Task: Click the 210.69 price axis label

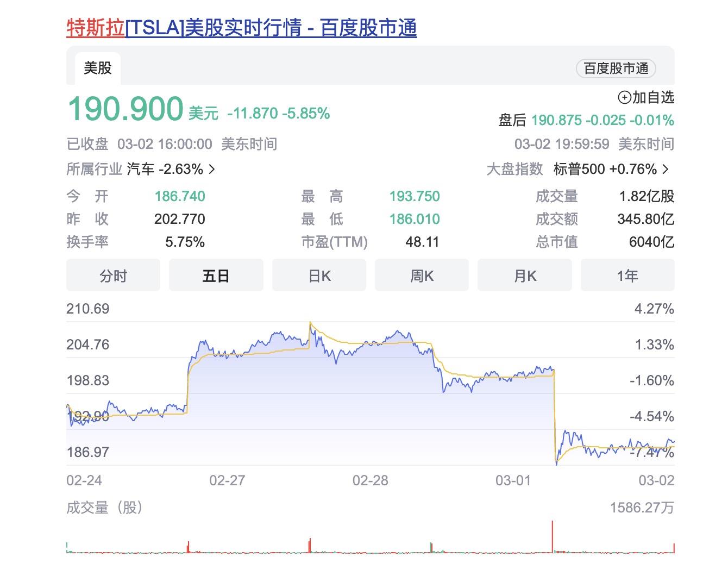Action: [88, 309]
